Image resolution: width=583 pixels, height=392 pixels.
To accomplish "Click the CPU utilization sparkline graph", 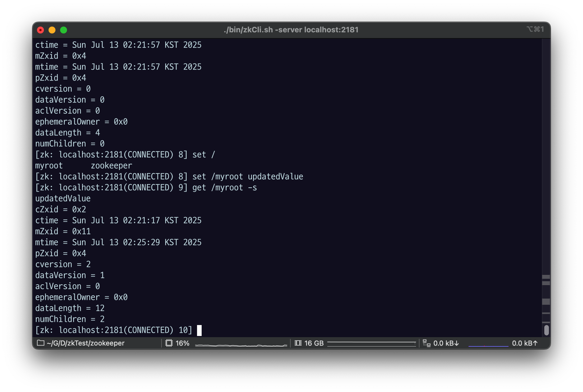I will [x=241, y=345].
